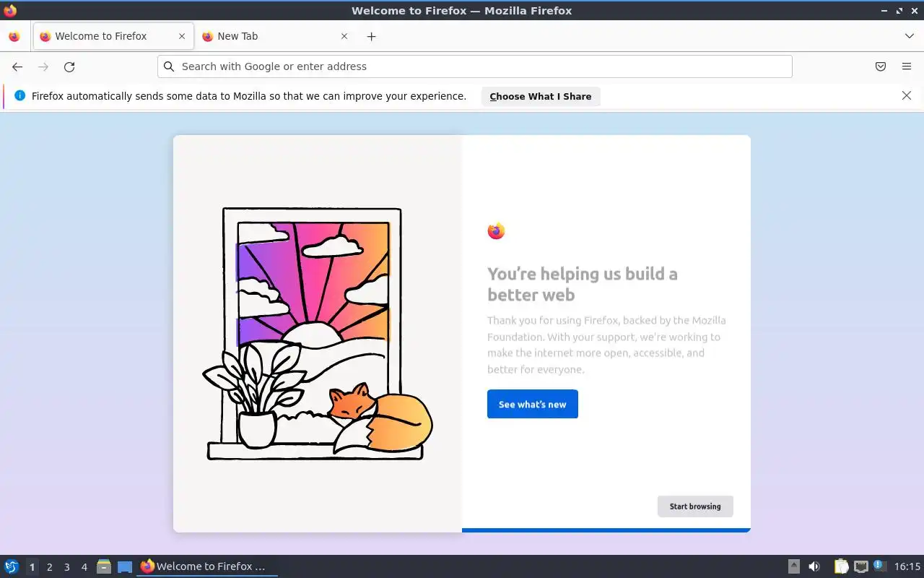This screenshot has height=578, width=924.
Task: Reload the current page
Action: point(69,66)
